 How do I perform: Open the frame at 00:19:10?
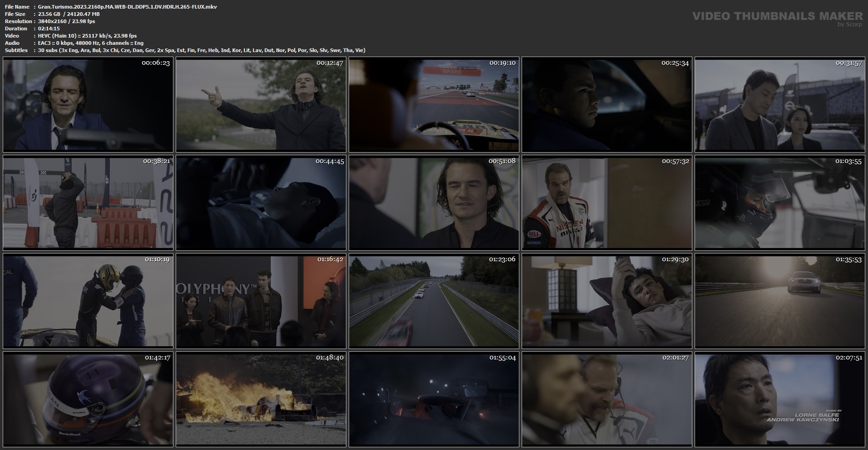(434, 105)
